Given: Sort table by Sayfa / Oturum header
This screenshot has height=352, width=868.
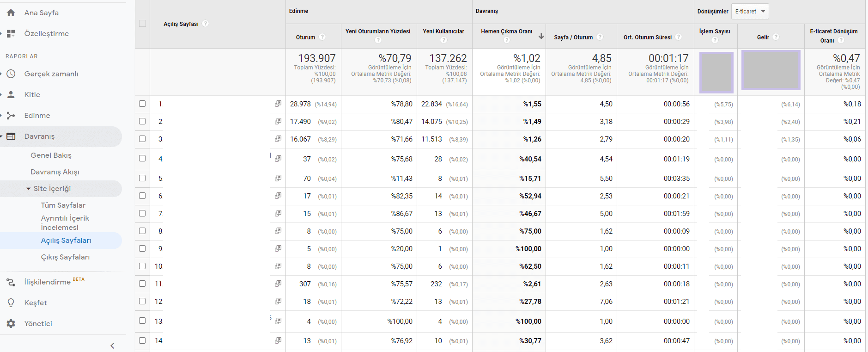Looking at the screenshot, I should point(573,37).
